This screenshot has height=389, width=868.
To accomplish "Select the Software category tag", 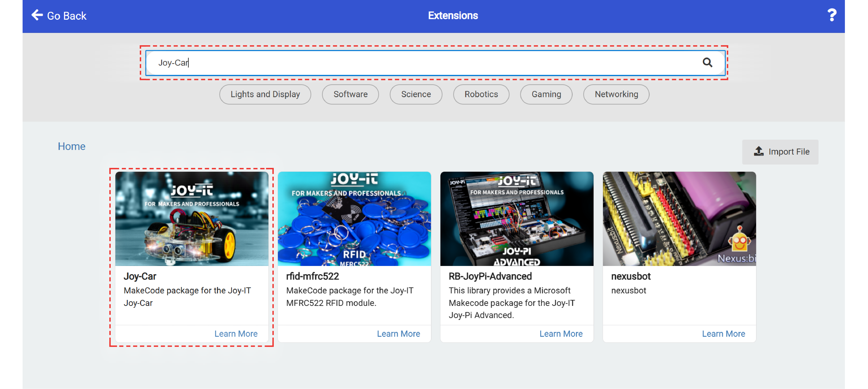I will pyautogui.click(x=350, y=94).
